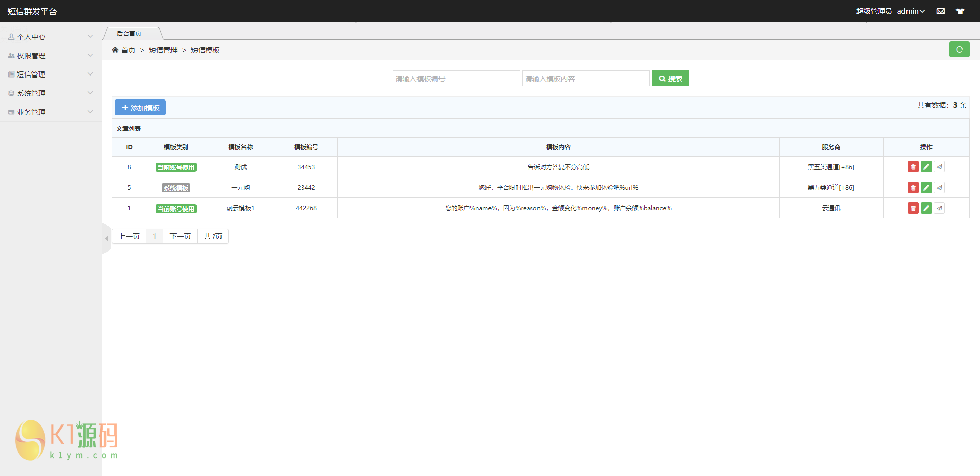This screenshot has width=980, height=476.
Task: Edit the 一元购 template row
Action: coord(926,188)
